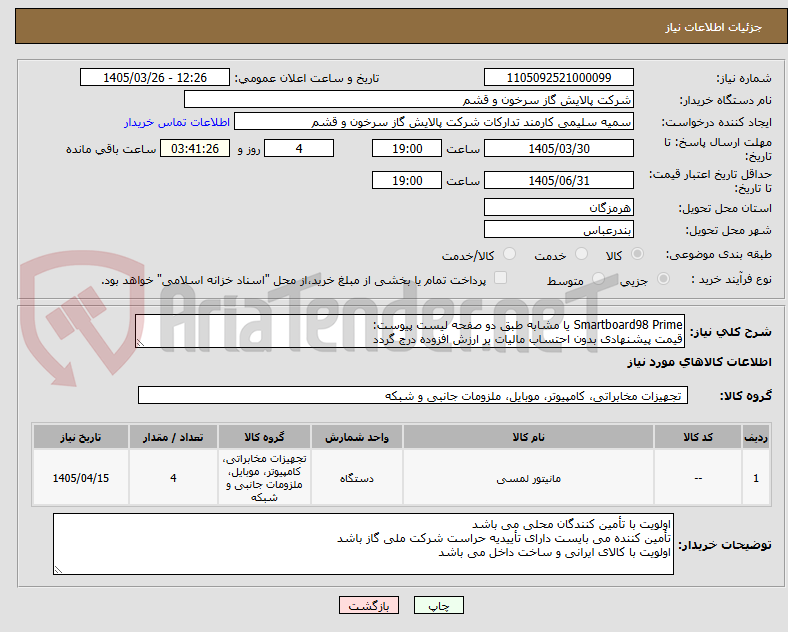Click the response deadline time 19:00 field
This screenshot has width=788, height=632.
pyautogui.click(x=407, y=148)
